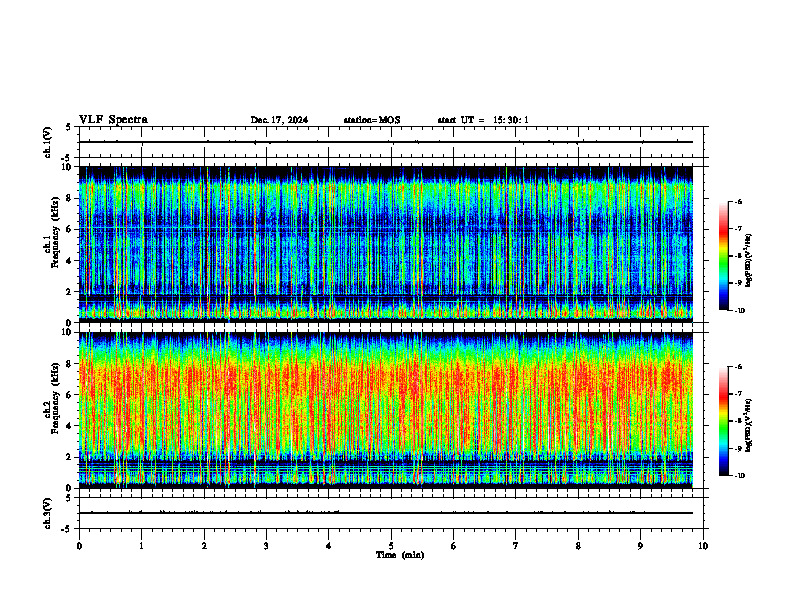Click the "-10" label on the upper colorbar
792x612 pixels.
click(739, 311)
